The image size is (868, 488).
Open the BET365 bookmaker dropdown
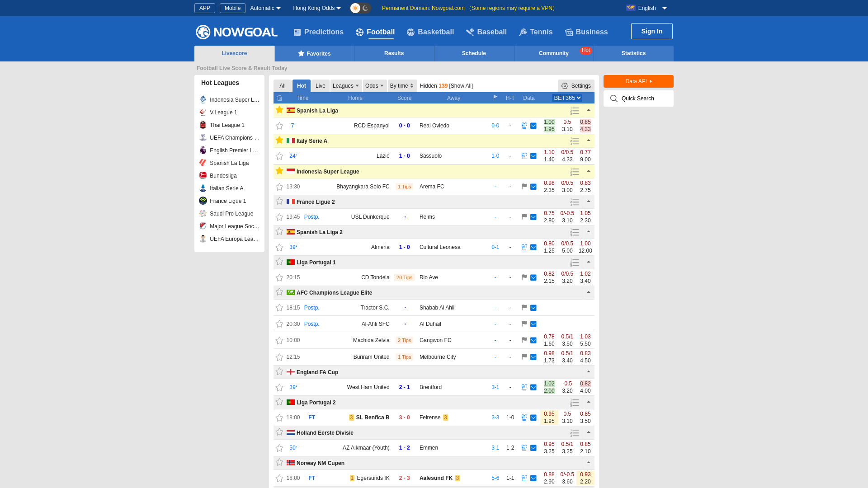pyautogui.click(x=567, y=98)
